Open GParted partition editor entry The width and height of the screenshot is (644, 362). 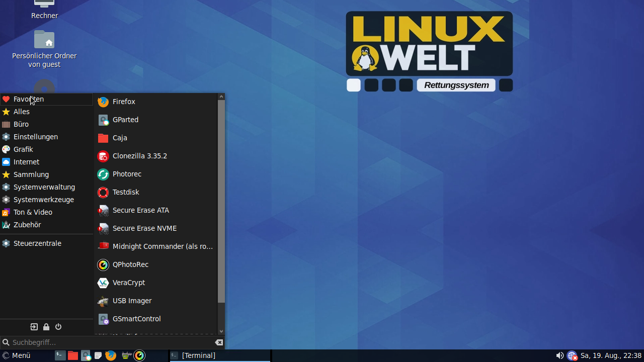point(125,120)
